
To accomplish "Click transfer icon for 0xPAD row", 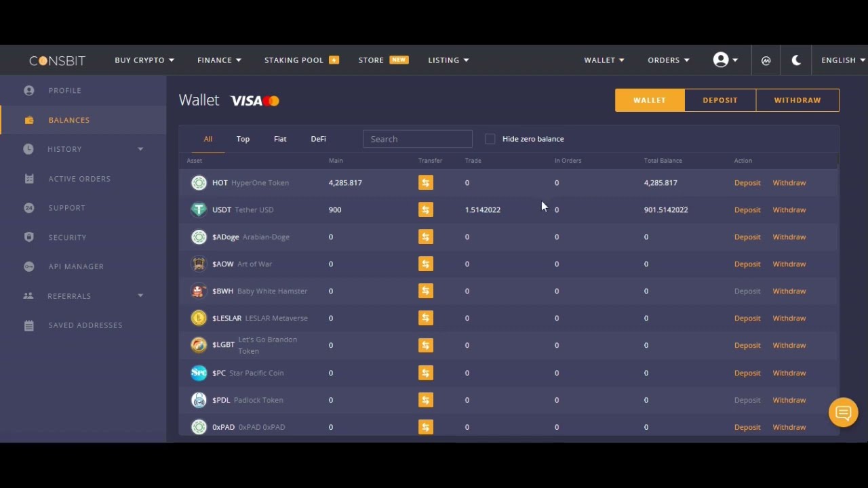I will tap(426, 427).
